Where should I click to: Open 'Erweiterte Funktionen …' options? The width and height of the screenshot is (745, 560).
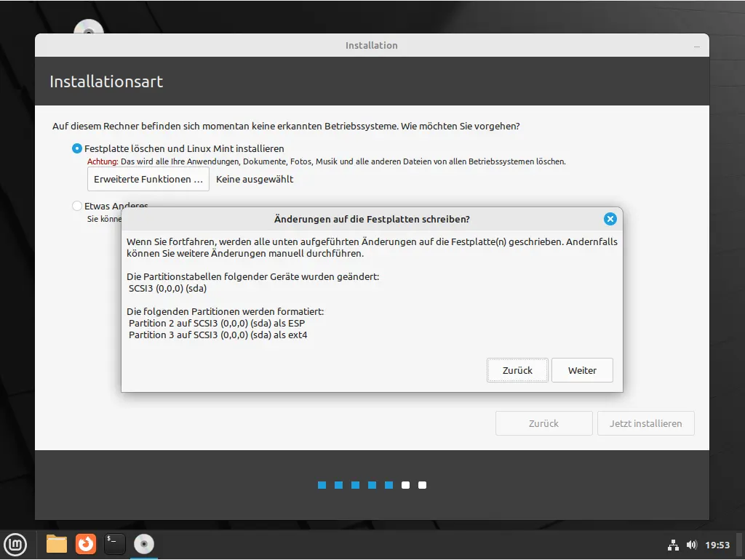[148, 179]
